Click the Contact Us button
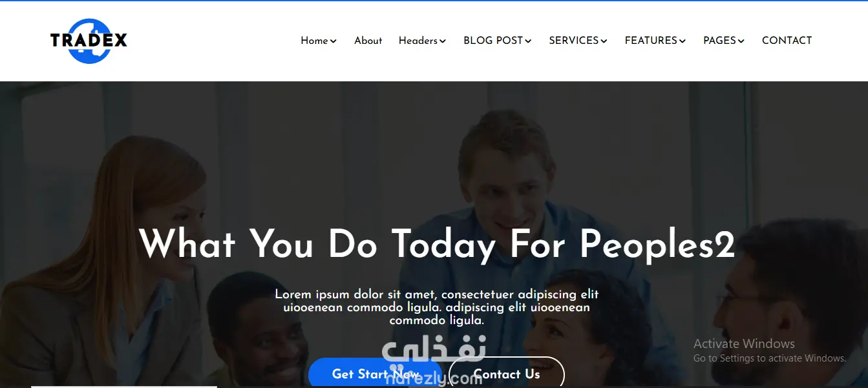Screen dimensions: 868x388 (x=507, y=373)
